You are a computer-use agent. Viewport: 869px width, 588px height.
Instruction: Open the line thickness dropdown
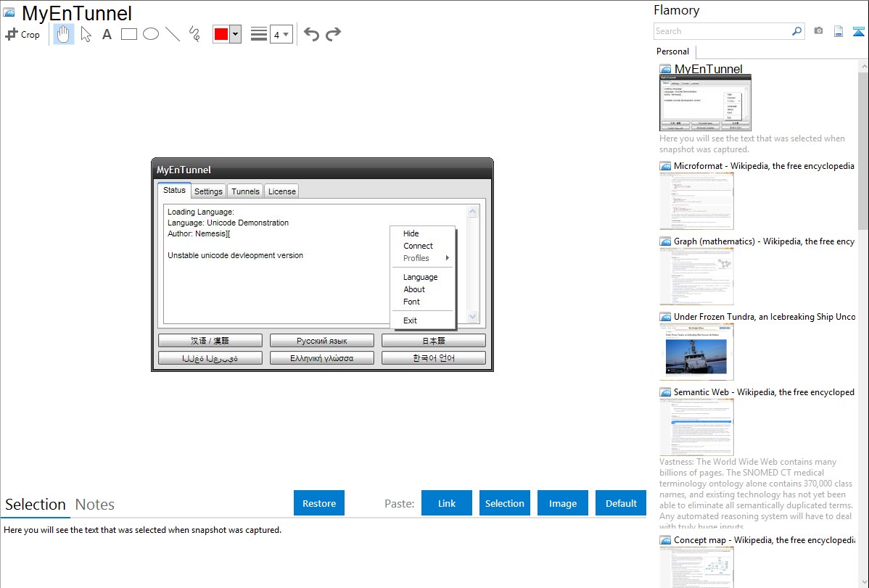point(281,34)
